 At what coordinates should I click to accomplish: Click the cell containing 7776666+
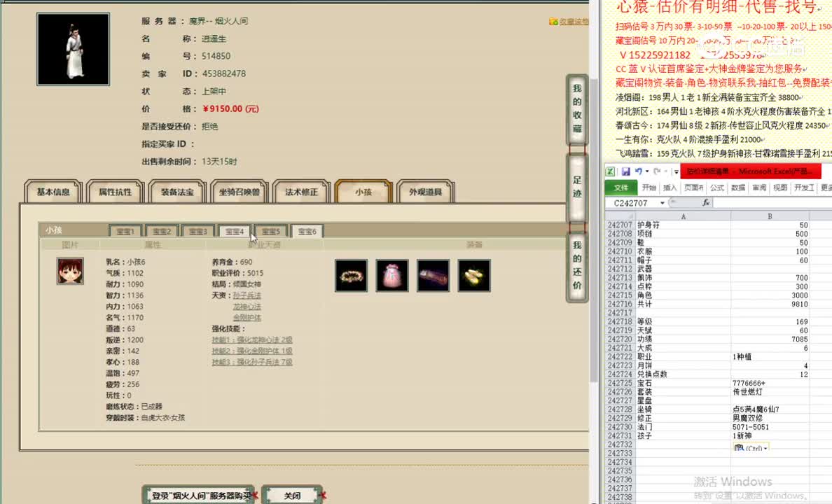(770, 383)
